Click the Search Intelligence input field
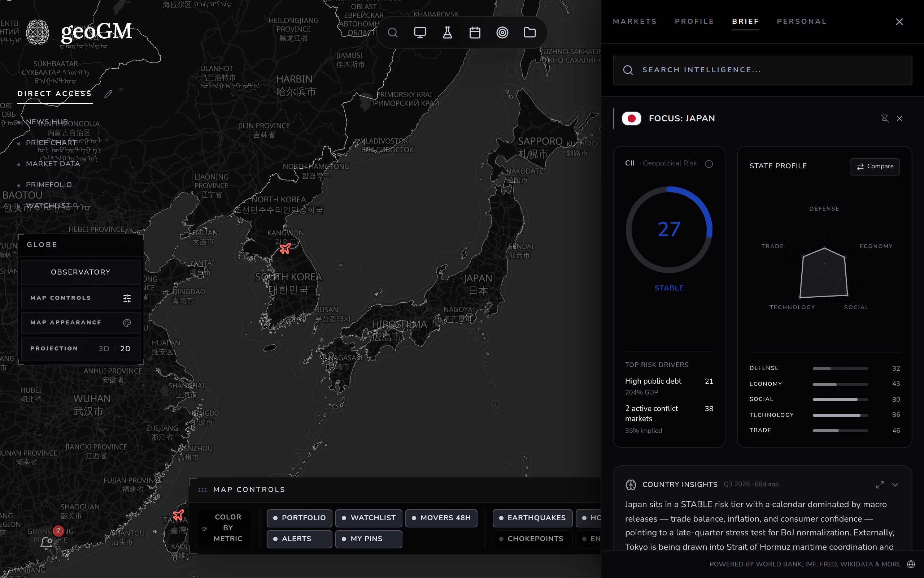This screenshot has height=578, width=924. coord(763,70)
